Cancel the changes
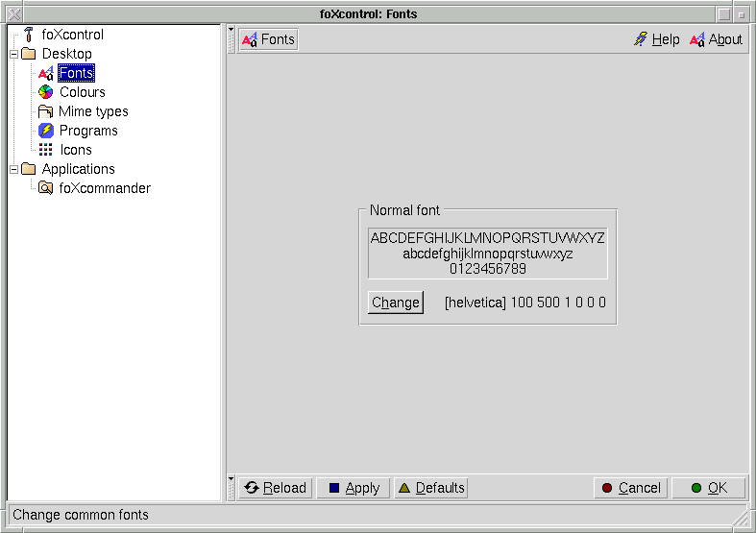 (631, 488)
